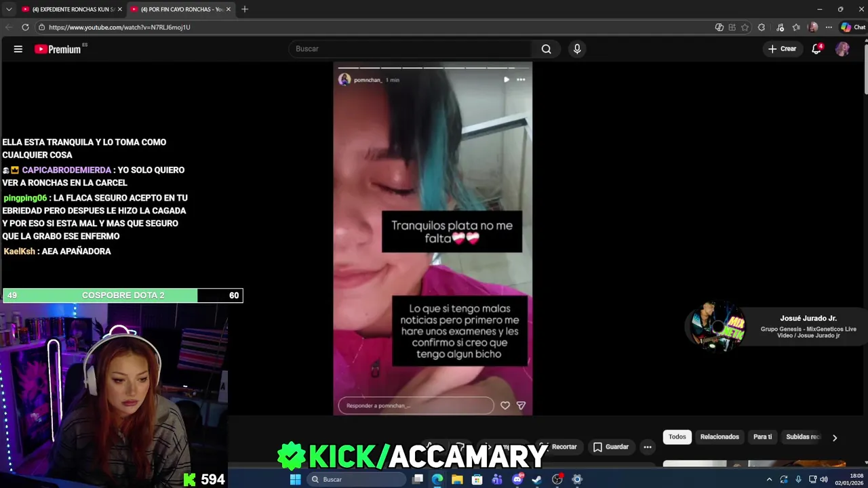The width and height of the screenshot is (868, 488).
Task: Open File Explorer from taskbar
Action: [x=457, y=479]
